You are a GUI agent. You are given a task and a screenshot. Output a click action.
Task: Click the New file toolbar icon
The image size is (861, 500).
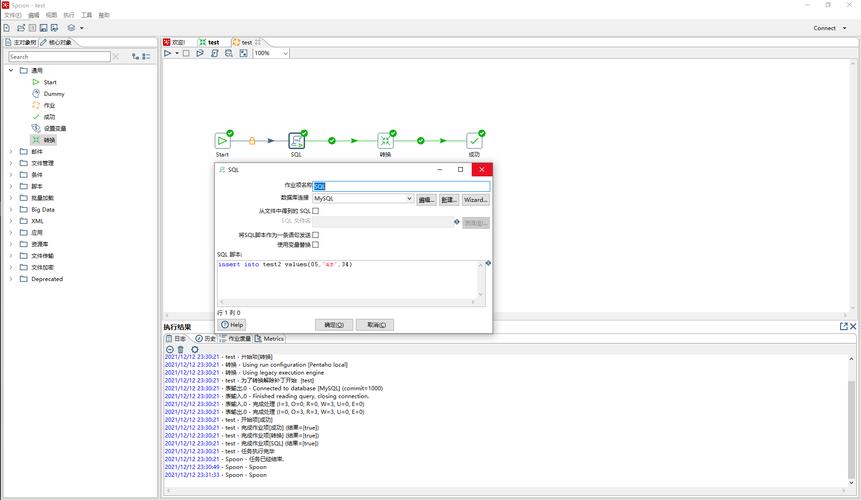pyautogui.click(x=7, y=27)
